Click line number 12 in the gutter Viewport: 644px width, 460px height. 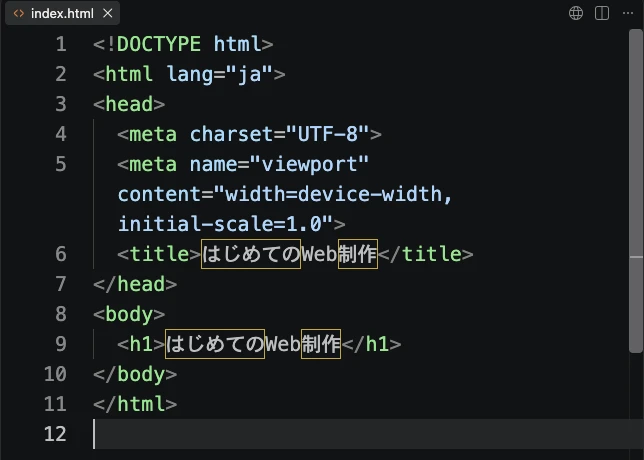[55, 434]
